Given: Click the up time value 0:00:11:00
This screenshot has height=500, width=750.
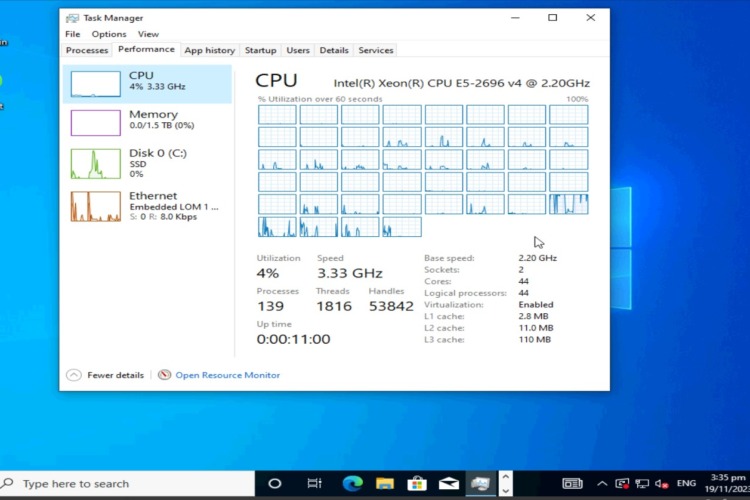Looking at the screenshot, I should 293,339.
